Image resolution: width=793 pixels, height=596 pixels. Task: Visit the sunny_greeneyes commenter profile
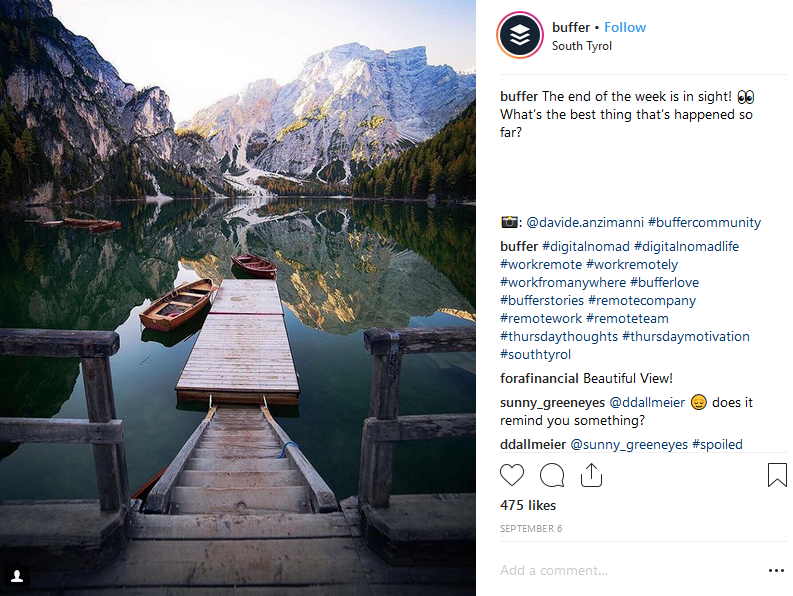(x=553, y=402)
